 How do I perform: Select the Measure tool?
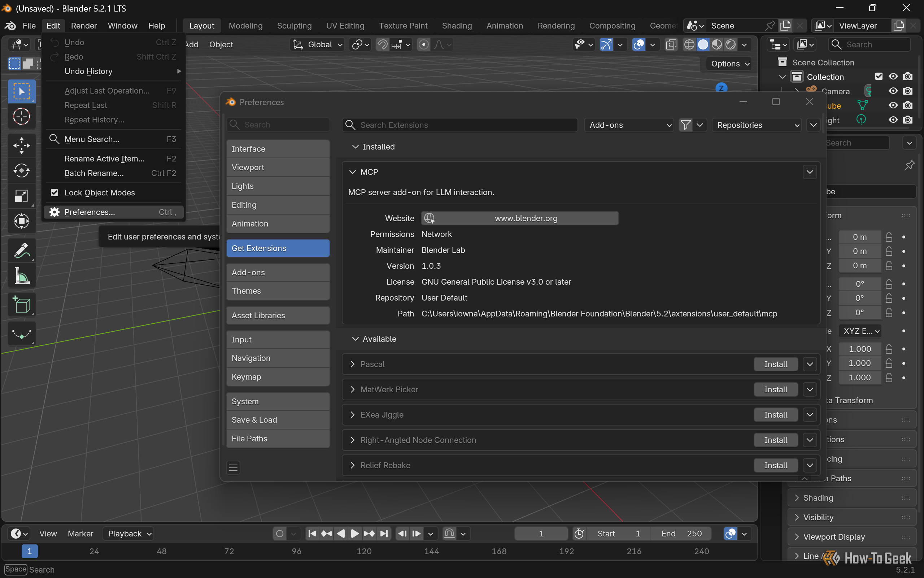[x=22, y=276]
